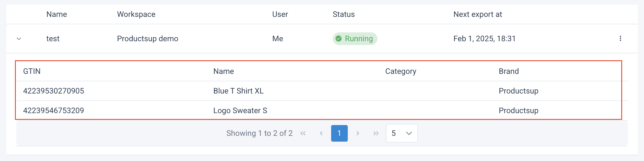644x161 pixels.
Task: Click the Brand column header
Action: coord(508,71)
